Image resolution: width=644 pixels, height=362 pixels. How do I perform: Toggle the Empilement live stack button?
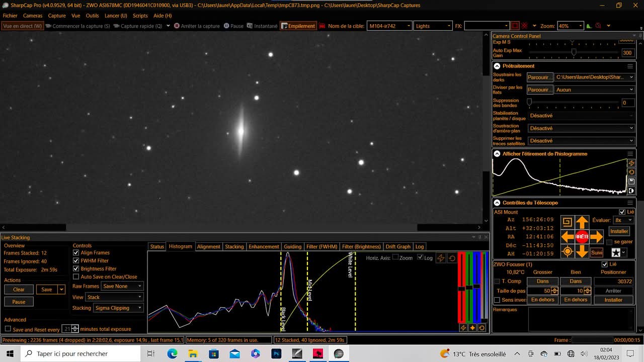pyautogui.click(x=298, y=26)
